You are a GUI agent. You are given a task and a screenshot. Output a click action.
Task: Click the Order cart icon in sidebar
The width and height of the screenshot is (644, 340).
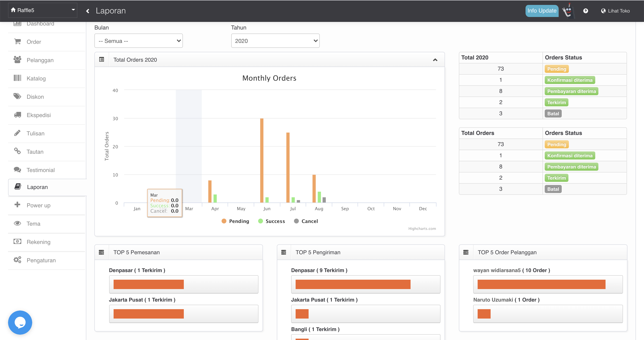tap(17, 42)
